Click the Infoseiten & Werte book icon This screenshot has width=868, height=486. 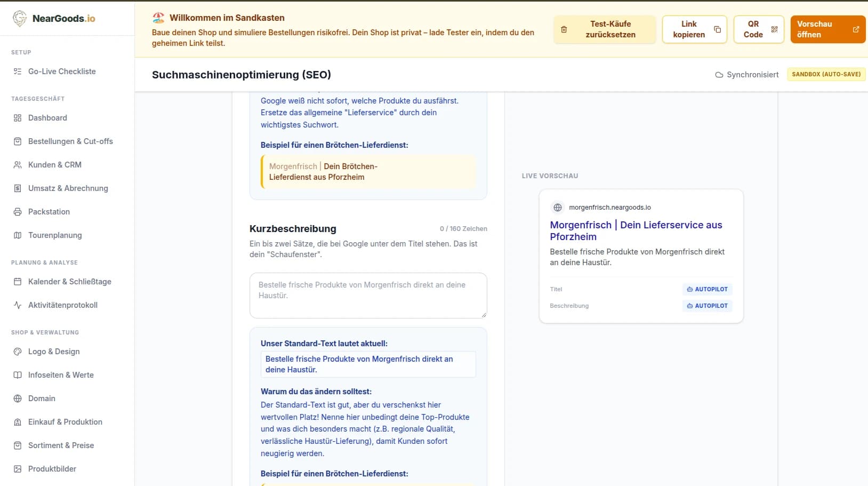(18, 375)
